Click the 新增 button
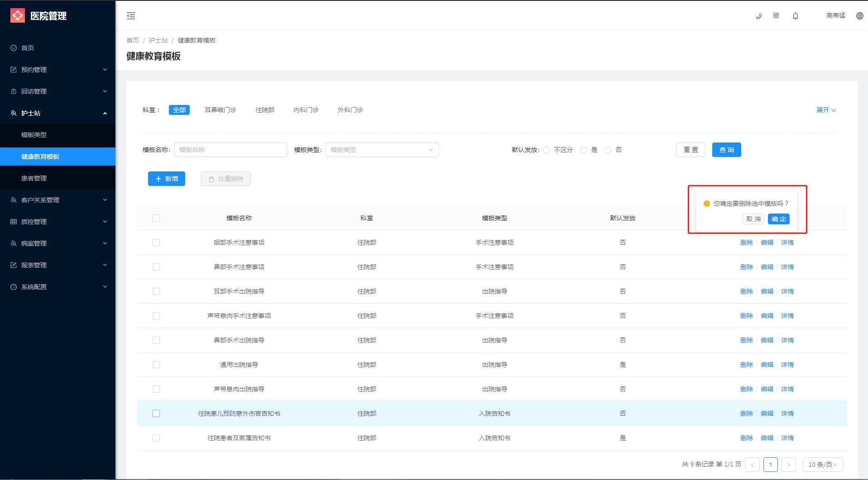868x480 pixels. 167,179
